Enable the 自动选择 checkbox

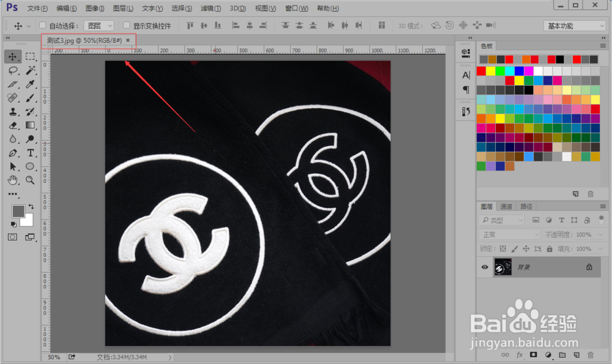pyautogui.click(x=43, y=25)
